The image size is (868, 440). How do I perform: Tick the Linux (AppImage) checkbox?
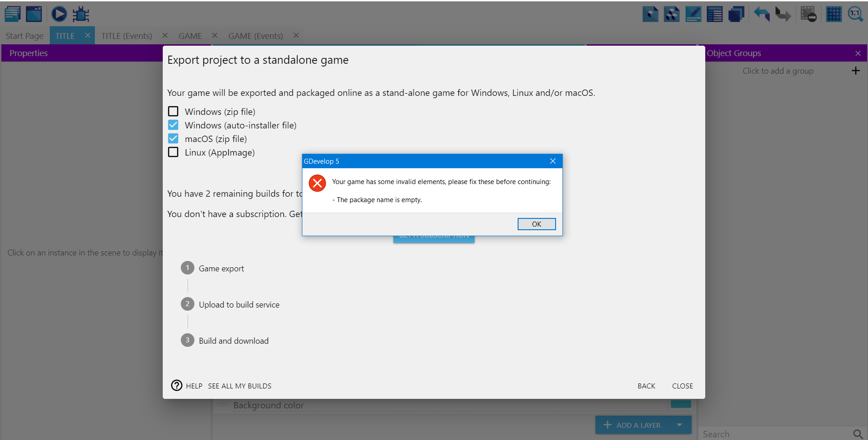click(173, 152)
